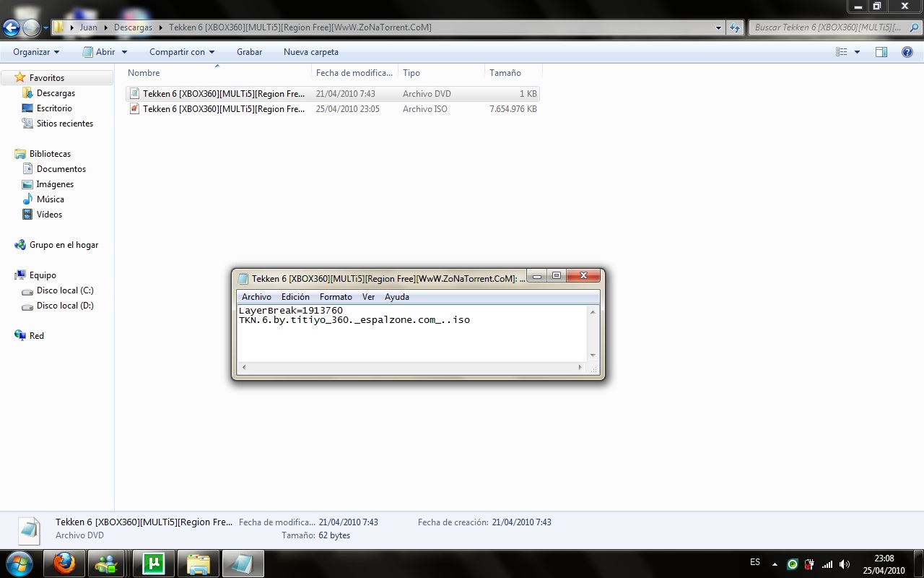
Task: Click the Grabar toolbar button
Action: [249, 52]
